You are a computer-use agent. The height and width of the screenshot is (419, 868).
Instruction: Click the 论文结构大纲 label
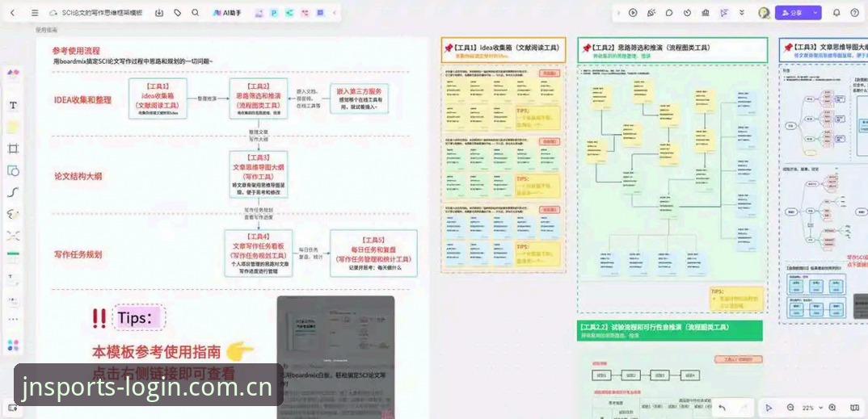click(78, 176)
